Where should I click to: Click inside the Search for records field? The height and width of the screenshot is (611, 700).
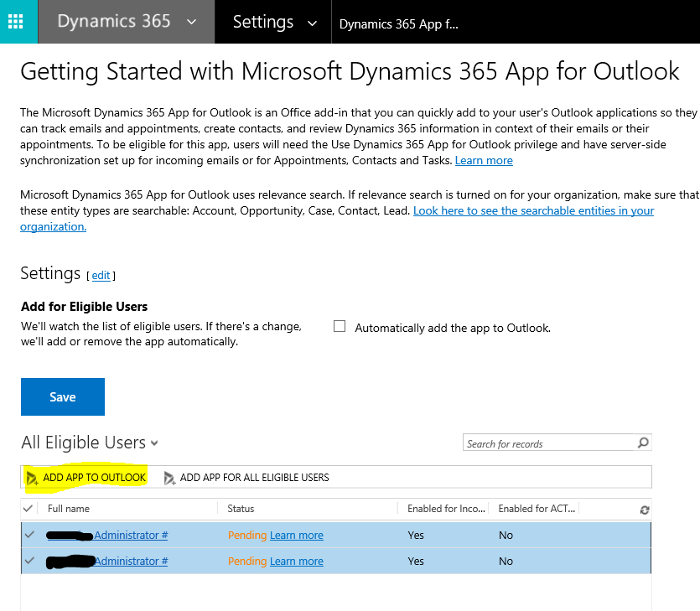click(x=545, y=443)
